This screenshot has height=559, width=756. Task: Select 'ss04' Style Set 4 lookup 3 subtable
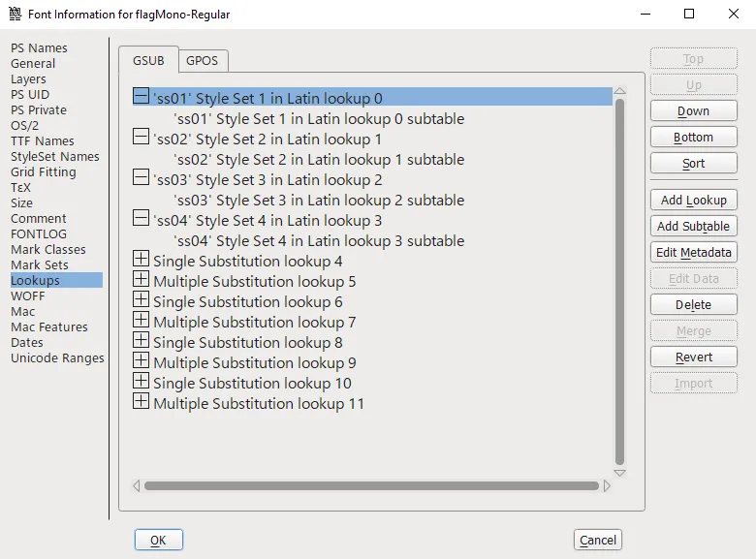319,241
